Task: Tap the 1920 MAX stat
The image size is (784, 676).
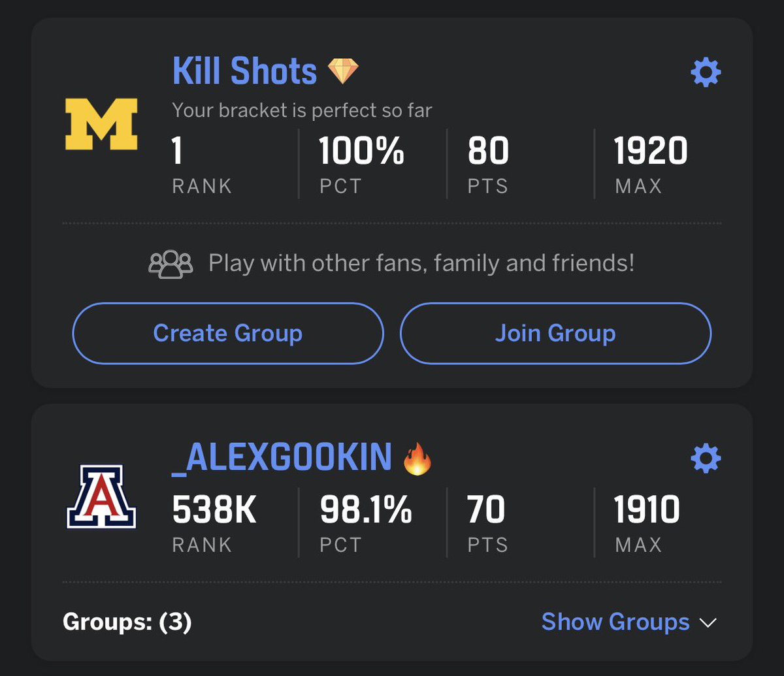Action: (x=651, y=163)
